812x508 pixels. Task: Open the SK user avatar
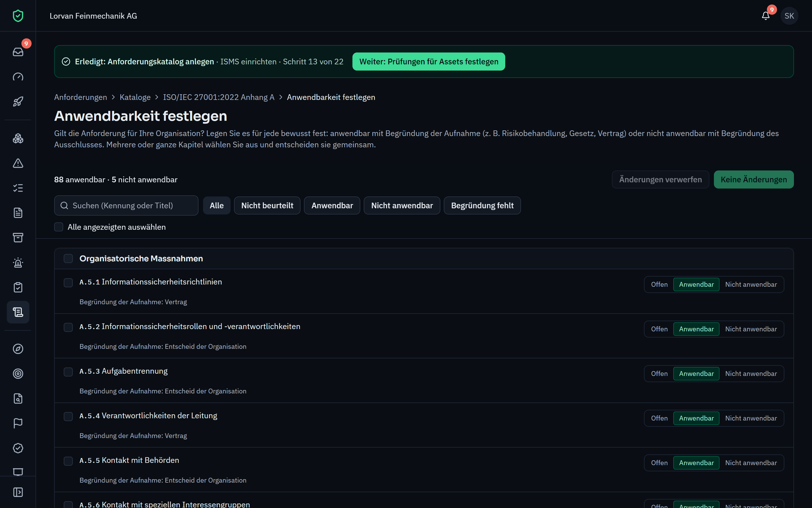[x=789, y=16]
